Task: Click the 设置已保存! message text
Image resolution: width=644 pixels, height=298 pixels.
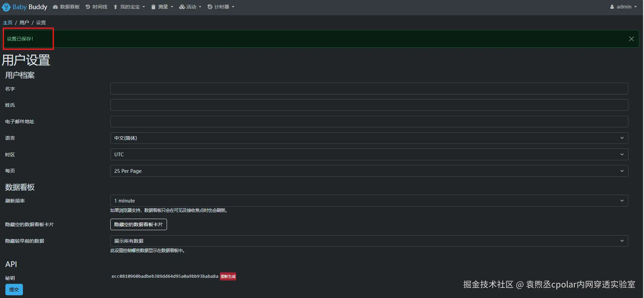Action: point(20,39)
